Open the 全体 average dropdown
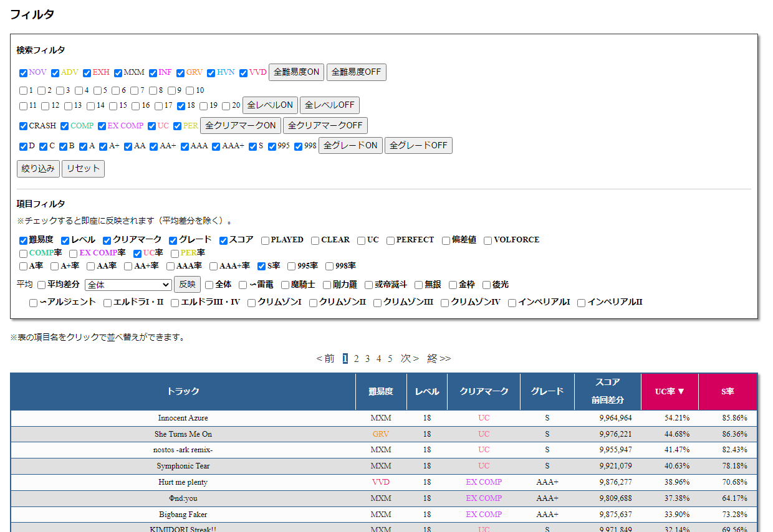Screen dimensions: 773x532 (x=128, y=285)
